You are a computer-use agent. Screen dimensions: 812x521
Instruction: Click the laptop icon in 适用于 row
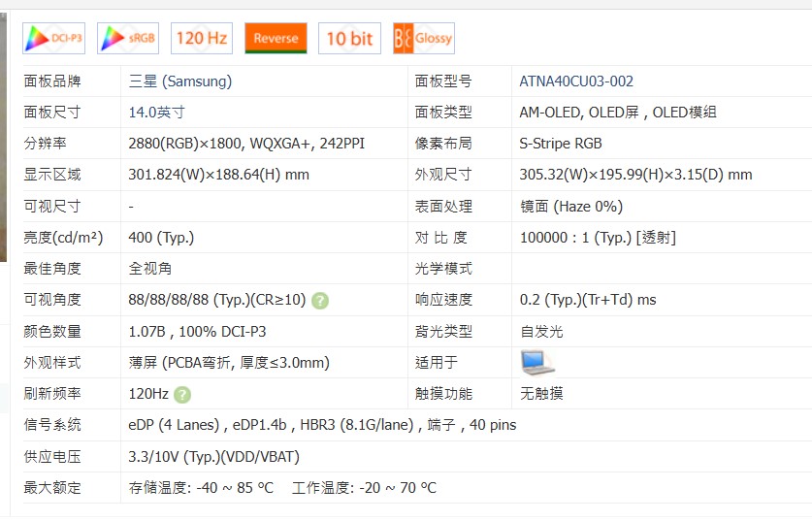536,363
